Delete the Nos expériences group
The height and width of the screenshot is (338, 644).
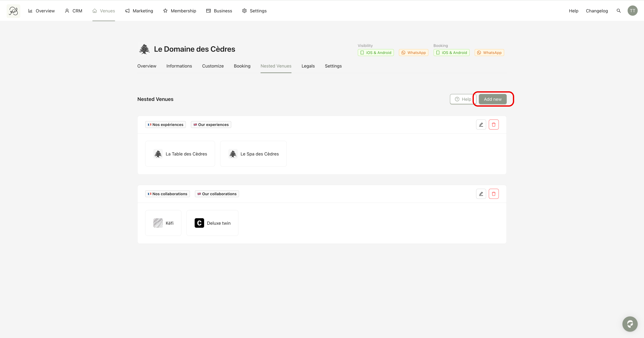(x=494, y=125)
